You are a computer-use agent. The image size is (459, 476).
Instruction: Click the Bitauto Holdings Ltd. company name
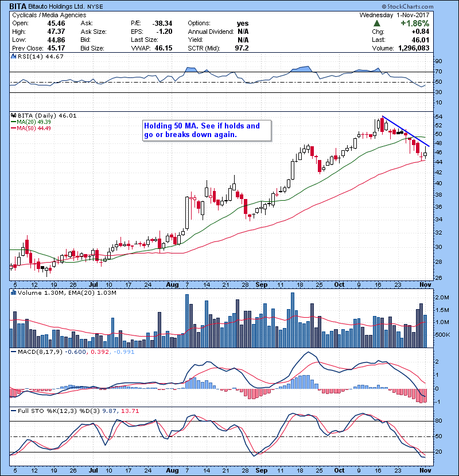[56, 6]
